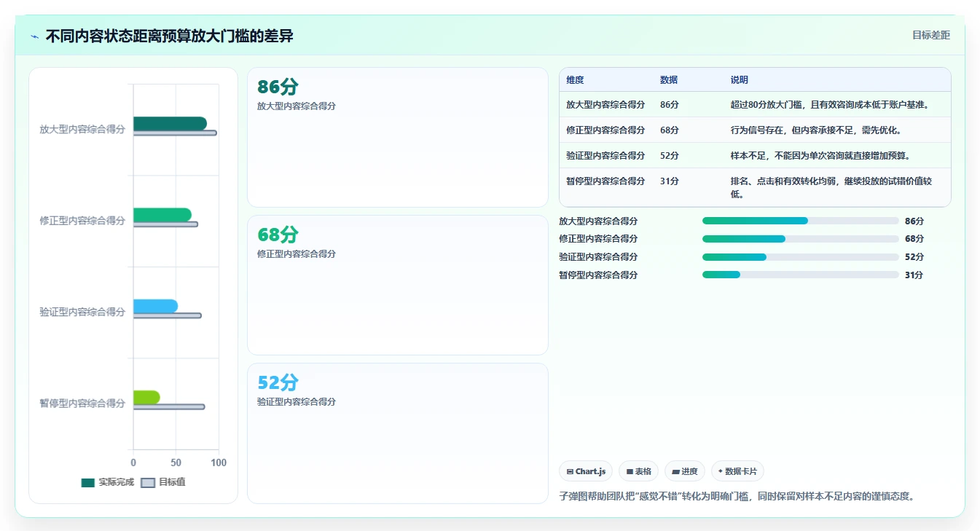Click the 目标值 grey legend swatch
Viewport: 980px width, 531px height.
[x=148, y=482]
